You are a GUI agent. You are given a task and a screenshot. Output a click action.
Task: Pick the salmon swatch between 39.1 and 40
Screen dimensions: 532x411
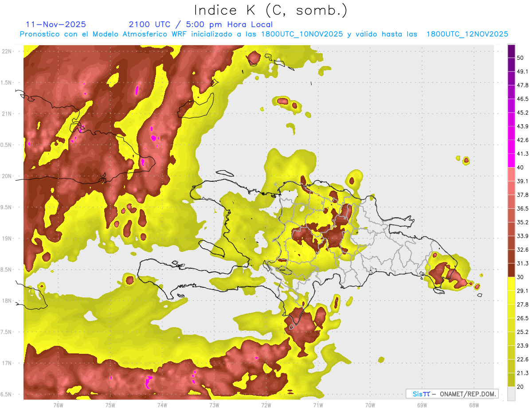point(512,174)
